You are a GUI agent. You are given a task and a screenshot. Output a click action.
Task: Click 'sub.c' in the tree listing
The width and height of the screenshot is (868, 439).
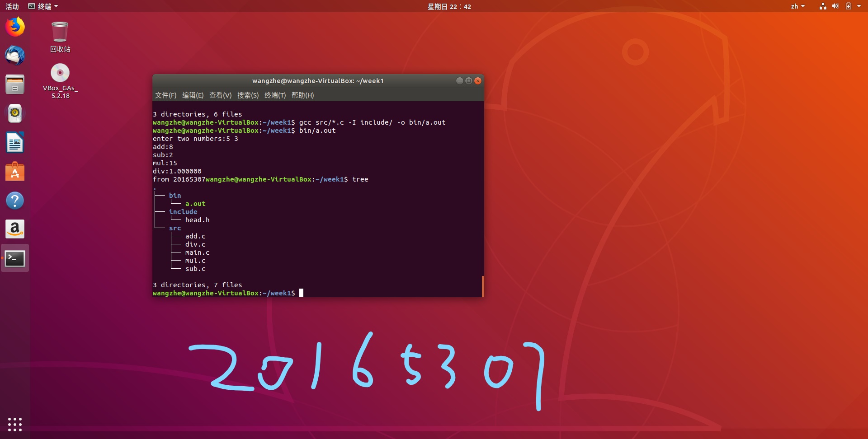195,269
